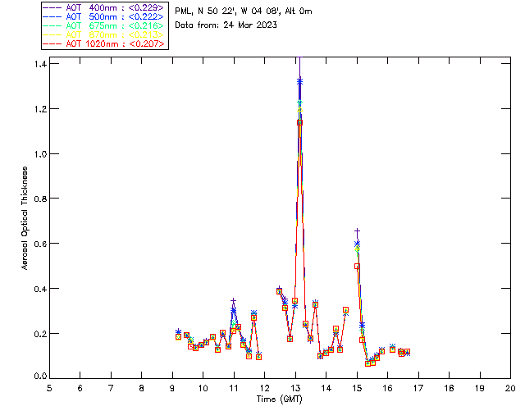Screen dimensions: 525x420
Task: Click the 0.4 y-axis tick label
Action: click(x=40, y=289)
